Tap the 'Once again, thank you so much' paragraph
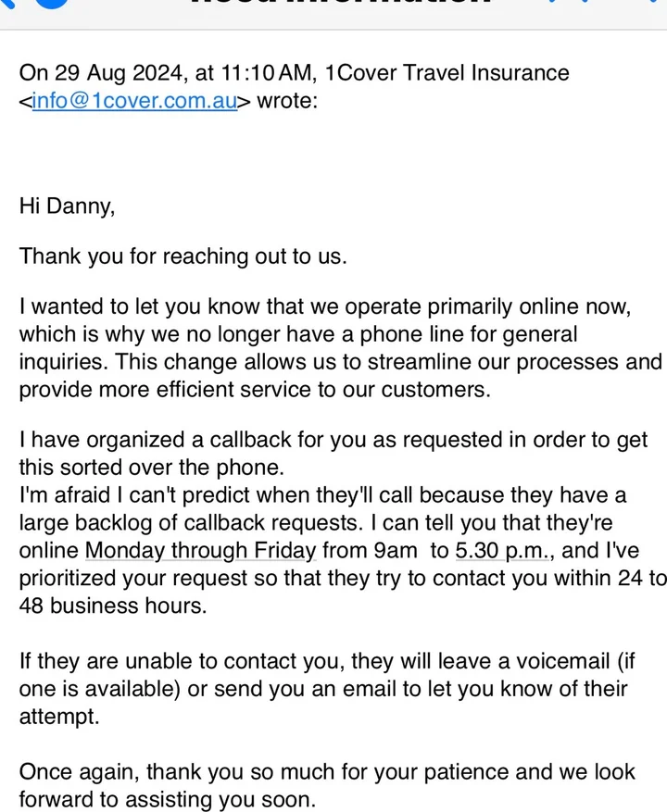 coord(327,785)
